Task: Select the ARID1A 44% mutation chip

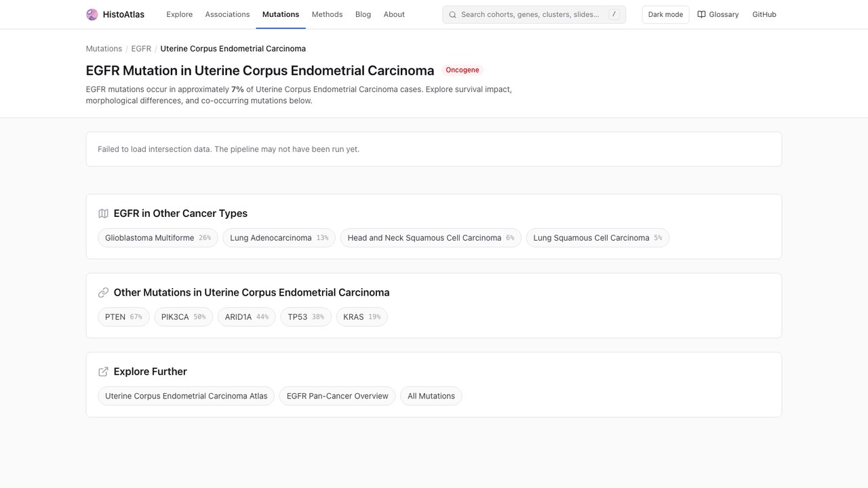Action: (246, 317)
